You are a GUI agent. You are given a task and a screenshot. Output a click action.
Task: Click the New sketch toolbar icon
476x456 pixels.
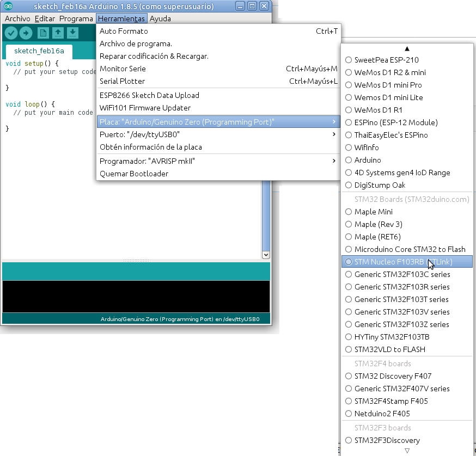click(43, 33)
